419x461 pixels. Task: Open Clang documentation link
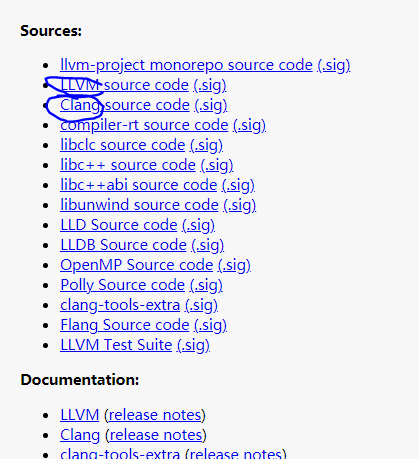click(x=80, y=435)
